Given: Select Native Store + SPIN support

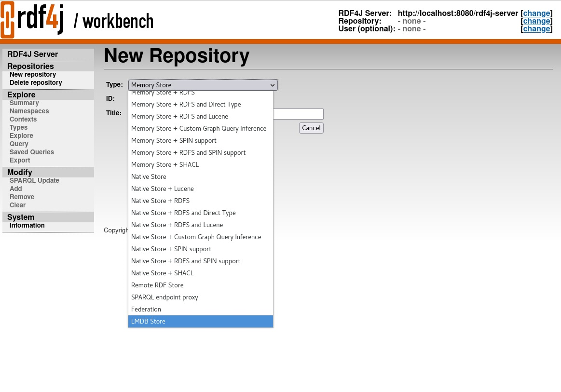Looking at the screenshot, I should (200, 249).
